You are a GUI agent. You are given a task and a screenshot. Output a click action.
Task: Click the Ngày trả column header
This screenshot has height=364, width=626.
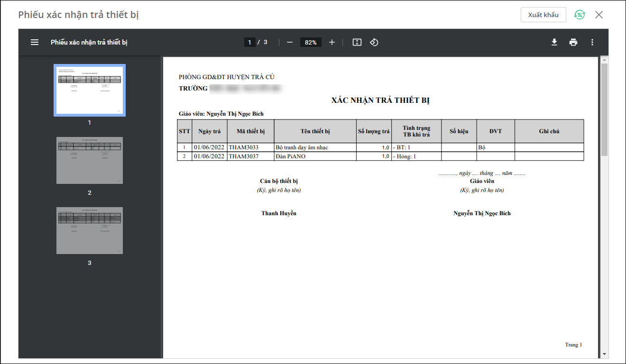(x=210, y=131)
